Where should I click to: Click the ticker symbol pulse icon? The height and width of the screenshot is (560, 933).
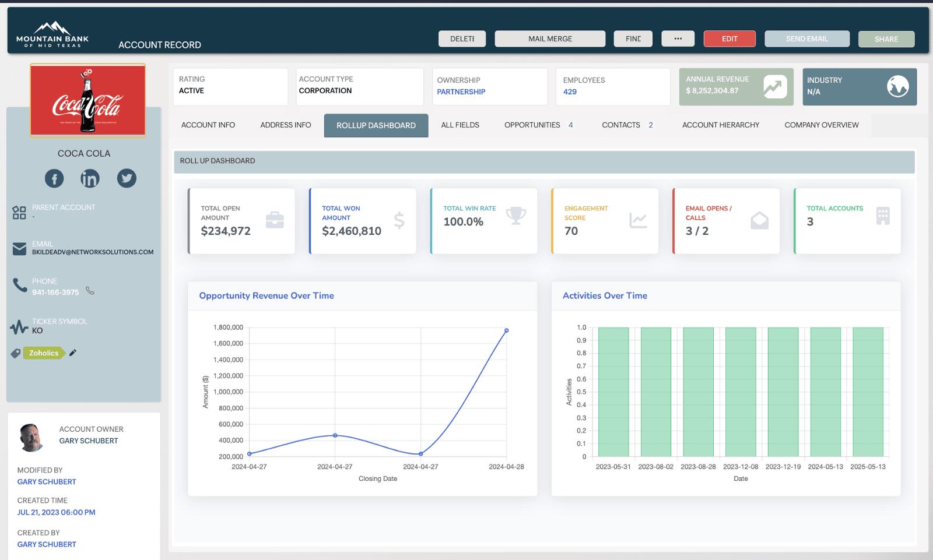pyautogui.click(x=19, y=326)
